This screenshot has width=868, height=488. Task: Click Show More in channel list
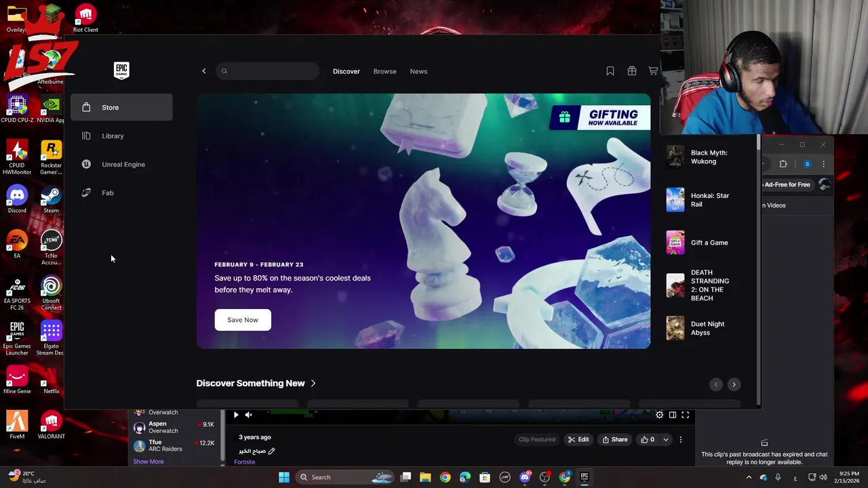pyautogui.click(x=148, y=462)
